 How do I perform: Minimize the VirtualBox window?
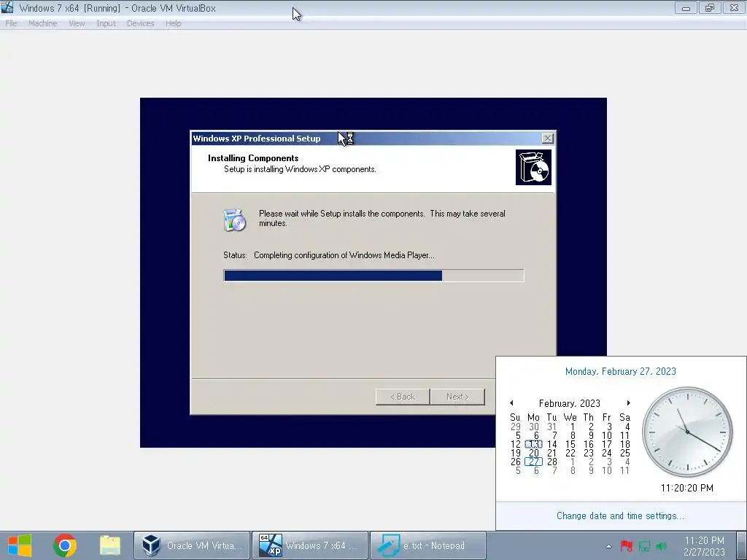click(686, 7)
